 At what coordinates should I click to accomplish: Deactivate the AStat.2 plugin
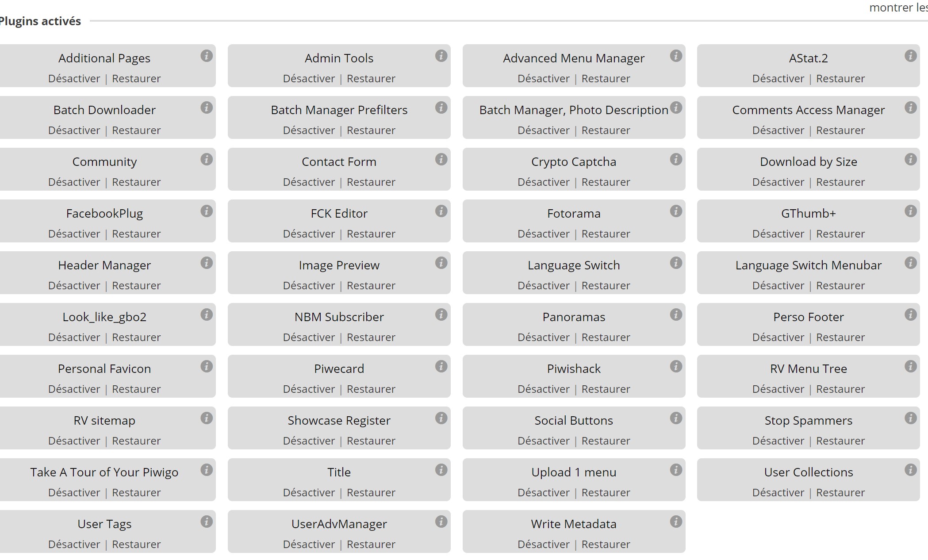point(778,79)
